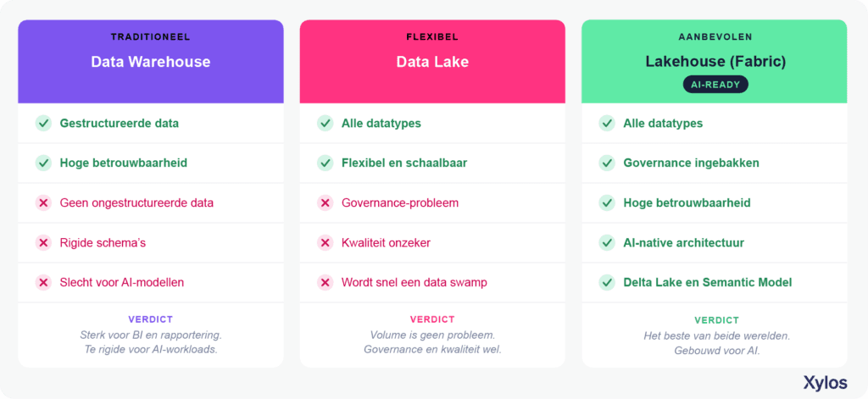868x399 pixels.
Task: Select the purple Data Warehouse header
Action: pos(151,62)
